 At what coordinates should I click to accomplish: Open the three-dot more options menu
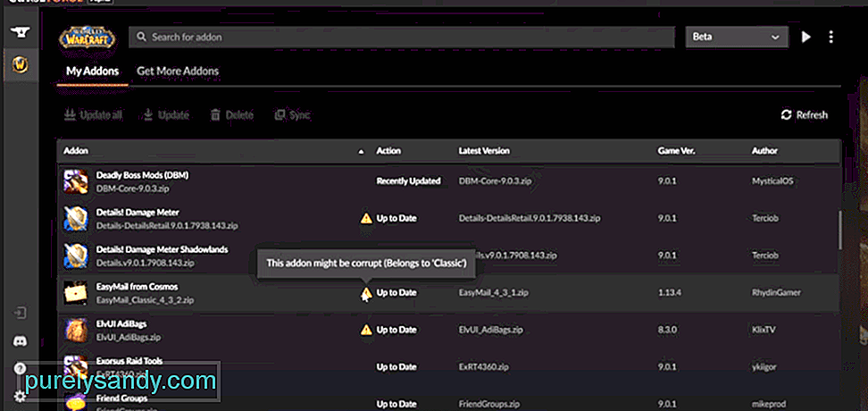point(830,38)
